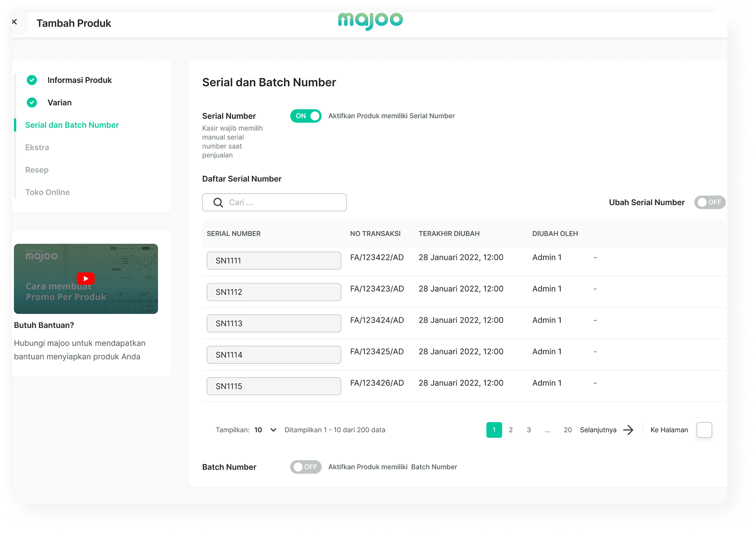Click the green checkmark beside Varian
Viewport: 756px width, 533px height.
point(32,103)
